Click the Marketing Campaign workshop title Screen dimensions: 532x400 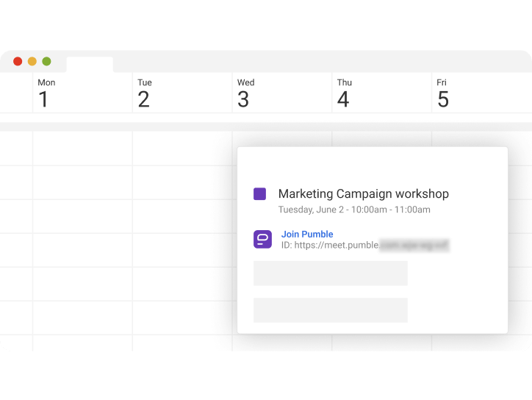click(x=363, y=194)
